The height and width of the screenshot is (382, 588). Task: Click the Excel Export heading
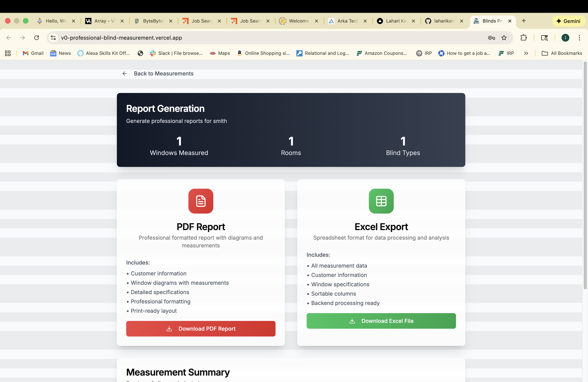[381, 226]
